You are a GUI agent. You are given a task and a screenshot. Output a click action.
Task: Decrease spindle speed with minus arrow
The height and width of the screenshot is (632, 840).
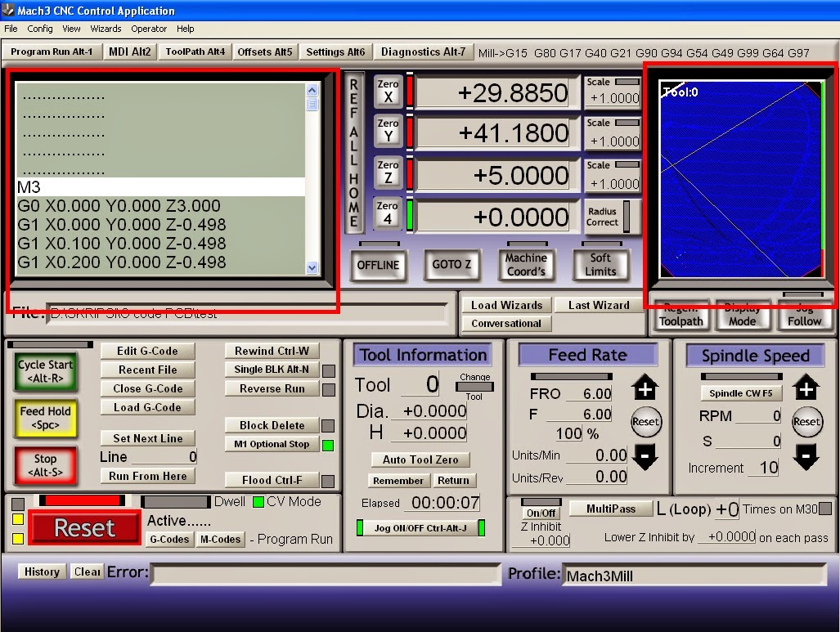tap(806, 456)
